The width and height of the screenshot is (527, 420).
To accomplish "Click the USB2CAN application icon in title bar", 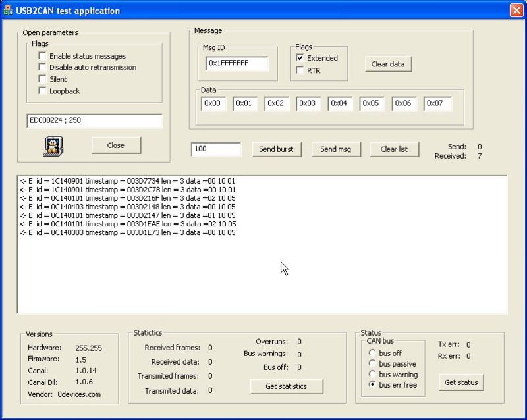I will [x=9, y=10].
